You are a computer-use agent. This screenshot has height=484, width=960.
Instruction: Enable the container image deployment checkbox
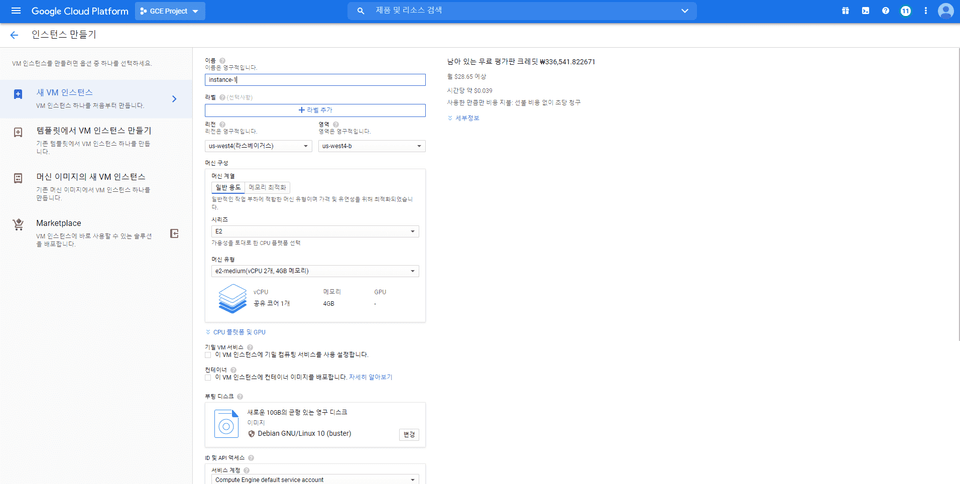pos(208,378)
